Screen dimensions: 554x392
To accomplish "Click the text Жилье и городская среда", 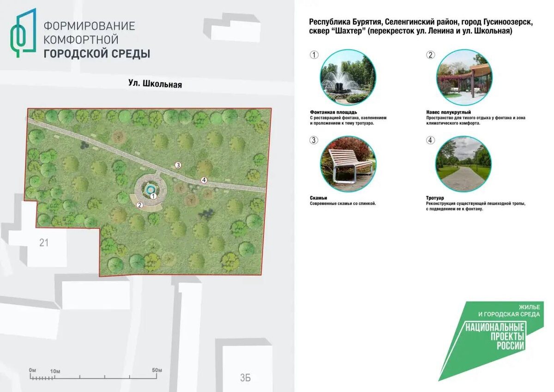I will click(509, 311).
